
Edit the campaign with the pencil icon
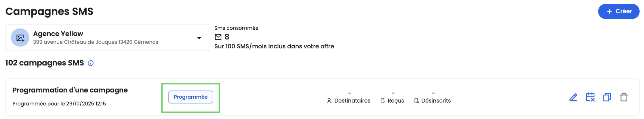tap(573, 97)
